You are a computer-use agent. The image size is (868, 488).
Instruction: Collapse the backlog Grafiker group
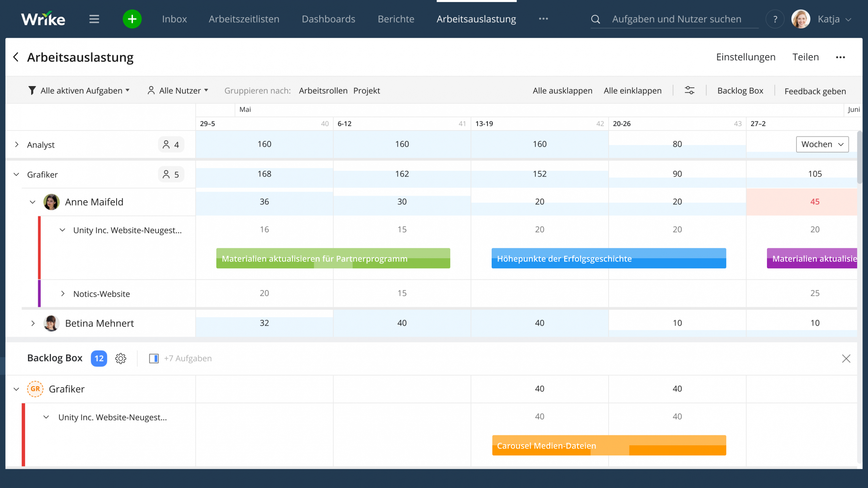16,389
